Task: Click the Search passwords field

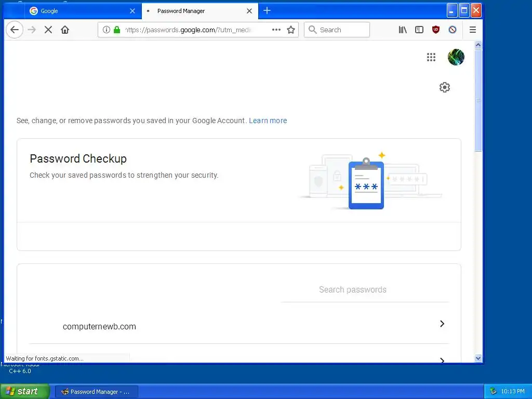Action: coord(365,289)
